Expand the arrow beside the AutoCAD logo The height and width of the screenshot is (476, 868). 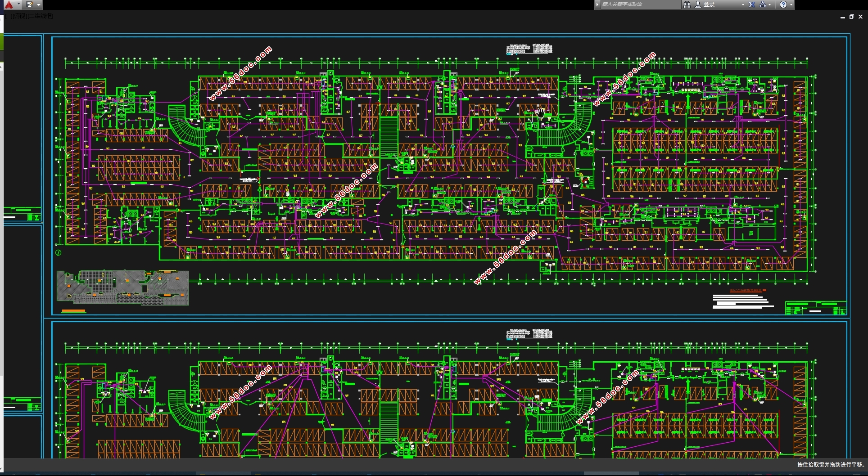point(18,4)
